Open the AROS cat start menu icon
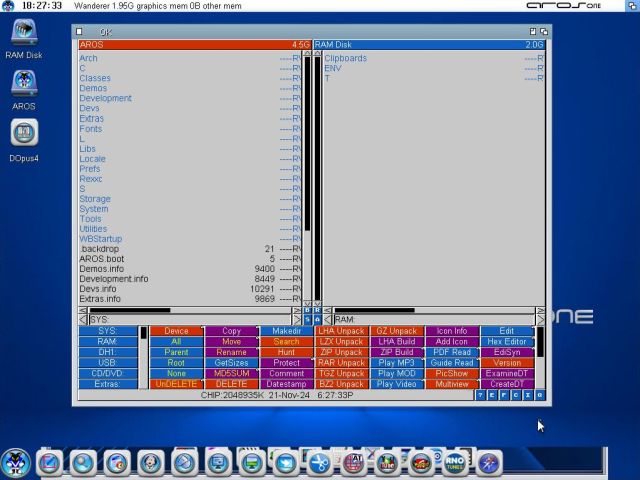Screen dimensions: 640x480 15,463
